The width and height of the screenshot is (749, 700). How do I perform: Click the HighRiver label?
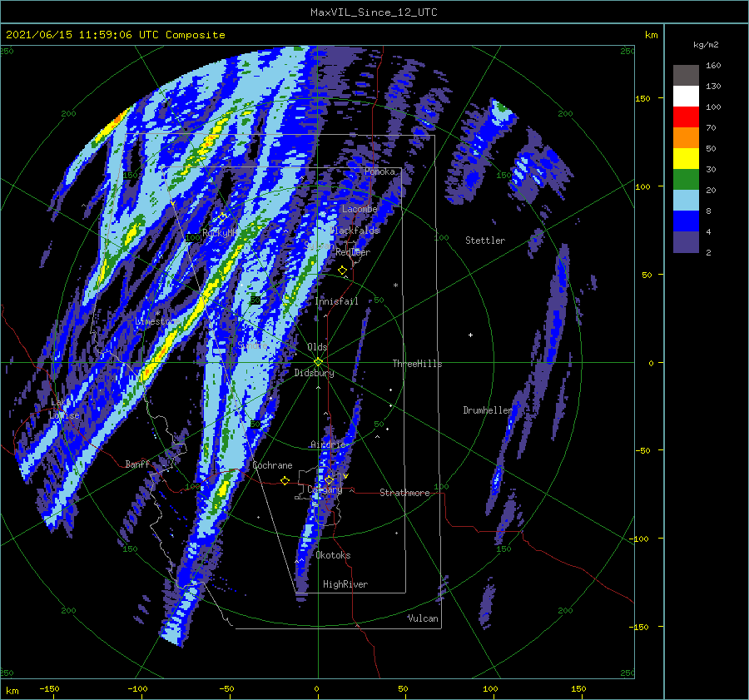click(x=345, y=584)
